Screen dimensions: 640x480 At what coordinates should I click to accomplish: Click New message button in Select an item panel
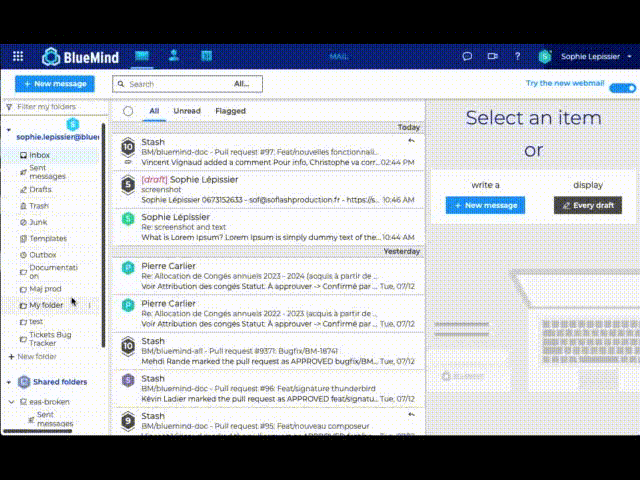click(485, 205)
